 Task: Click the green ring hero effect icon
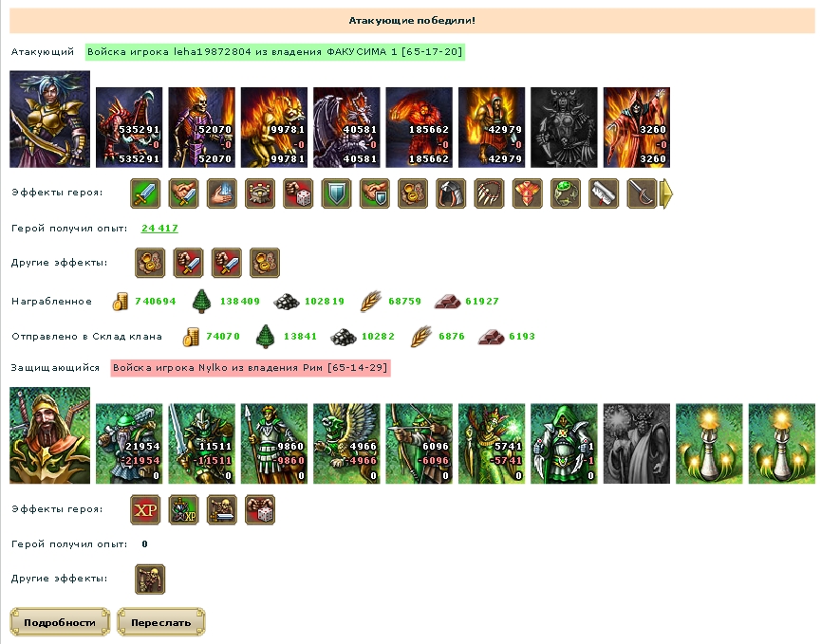click(566, 193)
